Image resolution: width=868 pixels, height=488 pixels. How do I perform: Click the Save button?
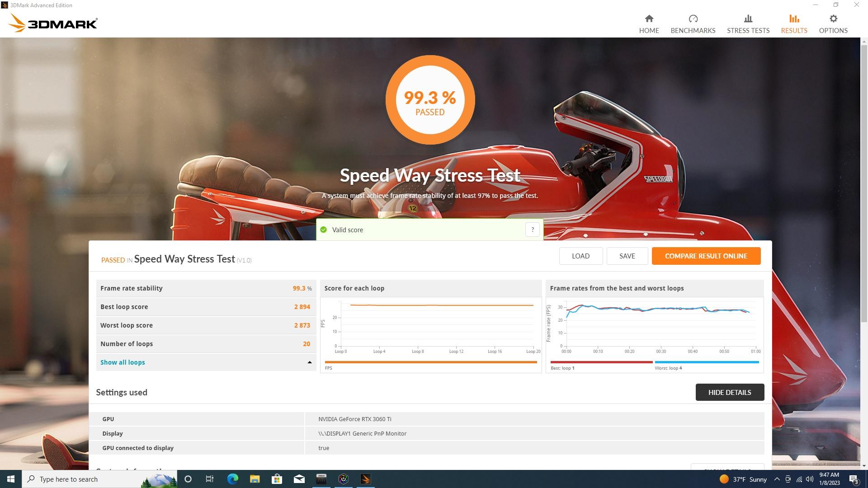(x=627, y=256)
